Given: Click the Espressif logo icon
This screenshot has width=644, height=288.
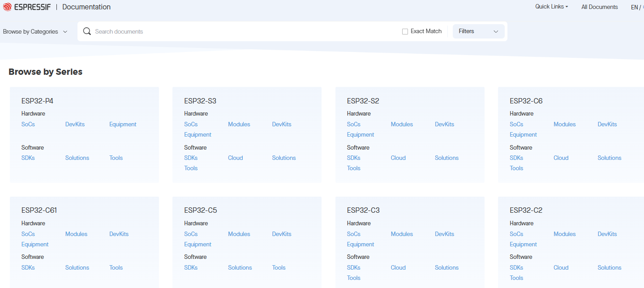Looking at the screenshot, I should coord(7,7).
